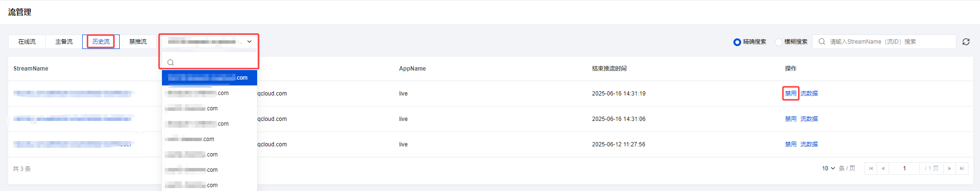This screenshot has width=980, height=191.
Task: Go to next page arrow icon
Action: pyautogui.click(x=950, y=168)
